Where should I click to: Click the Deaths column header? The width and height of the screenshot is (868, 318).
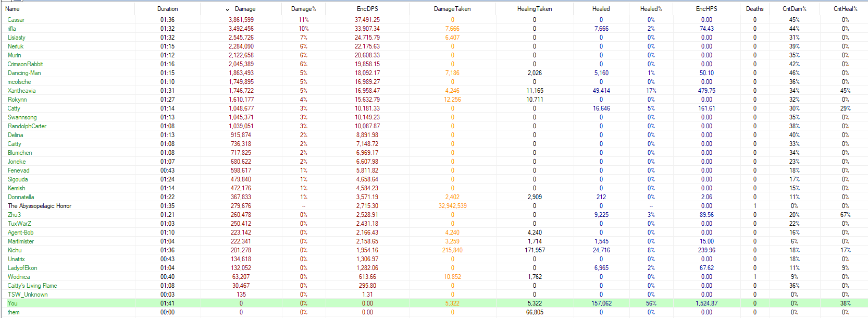point(754,9)
